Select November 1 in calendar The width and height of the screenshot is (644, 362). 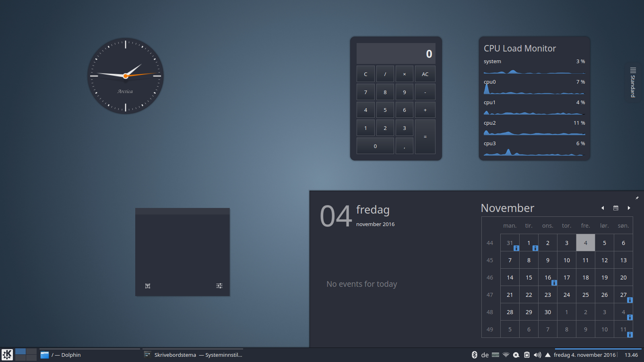click(529, 243)
